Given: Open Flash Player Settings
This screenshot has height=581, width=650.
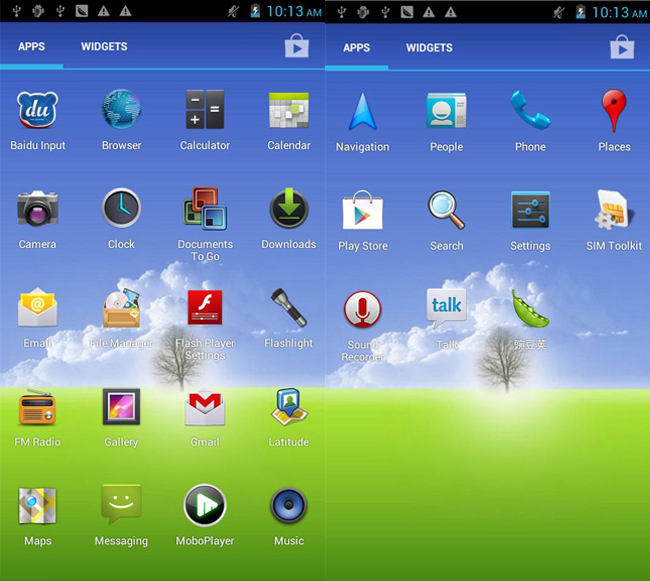Looking at the screenshot, I should pos(205,307).
